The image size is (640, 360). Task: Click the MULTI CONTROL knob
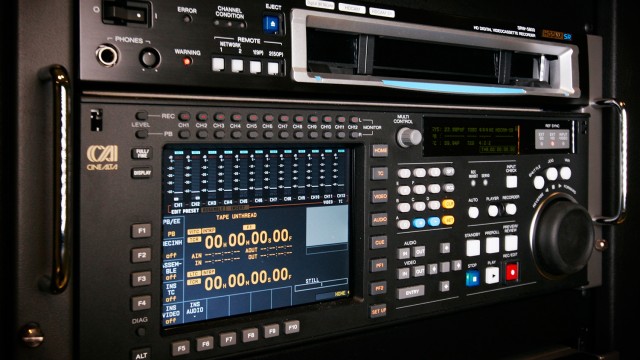pos(409,137)
